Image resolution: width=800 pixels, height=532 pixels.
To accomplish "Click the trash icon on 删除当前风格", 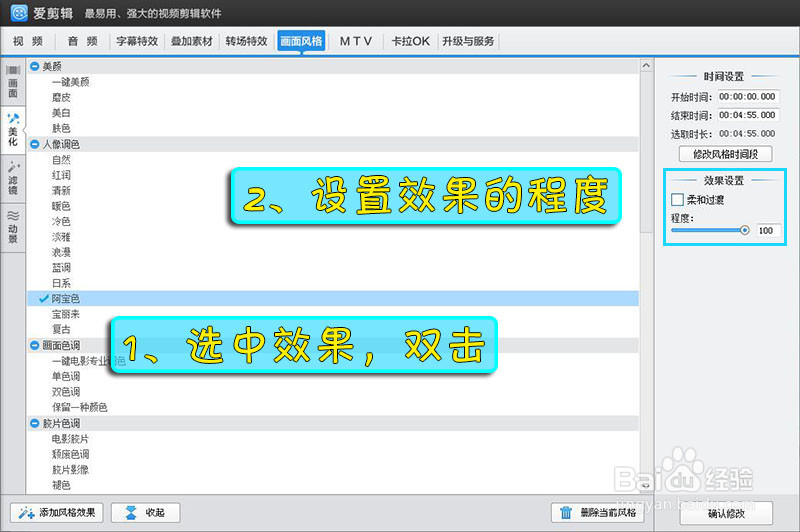I will (x=566, y=513).
